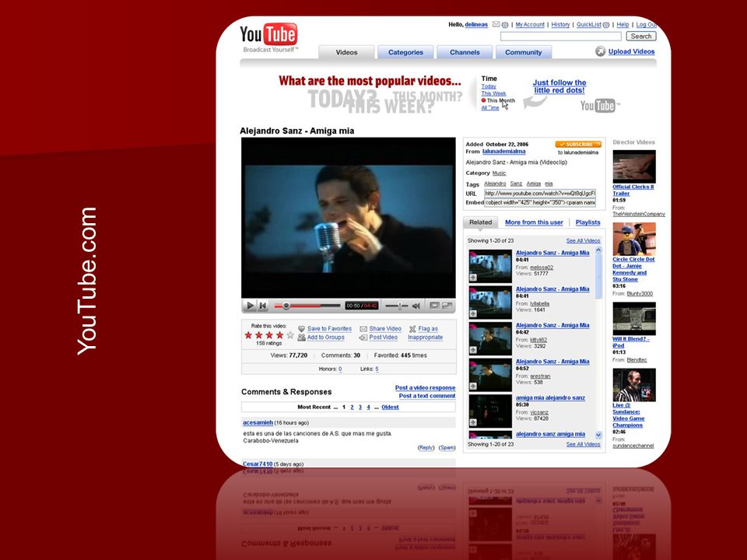747x560 pixels.
Task: Click Share Video link
Action: (385, 328)
